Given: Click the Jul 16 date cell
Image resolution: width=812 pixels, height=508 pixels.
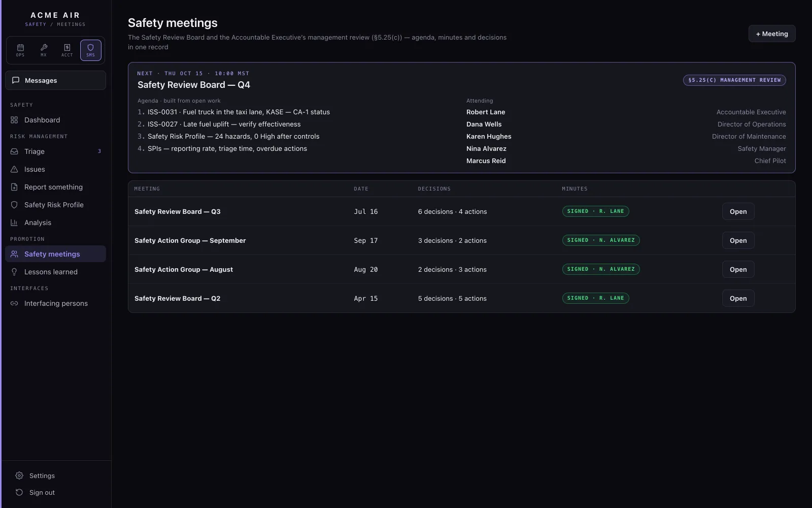Looking at the screenshot, I should click(366, 211).
